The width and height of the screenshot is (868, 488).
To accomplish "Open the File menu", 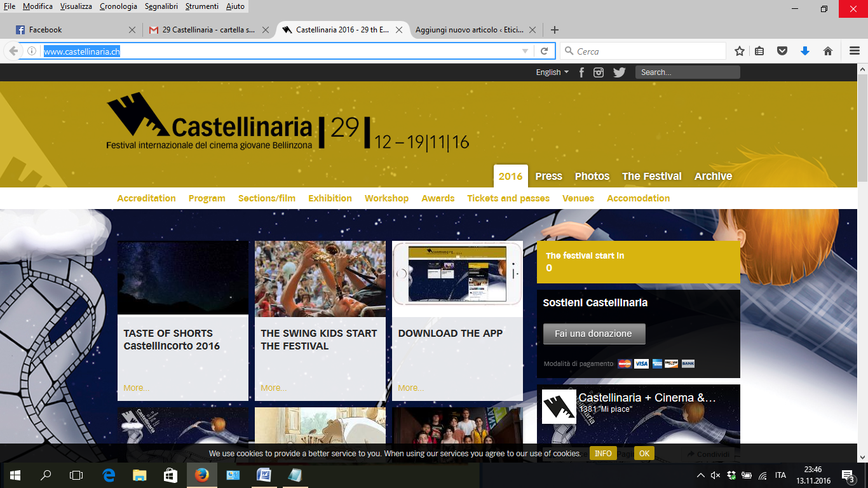I will point(10,6).
